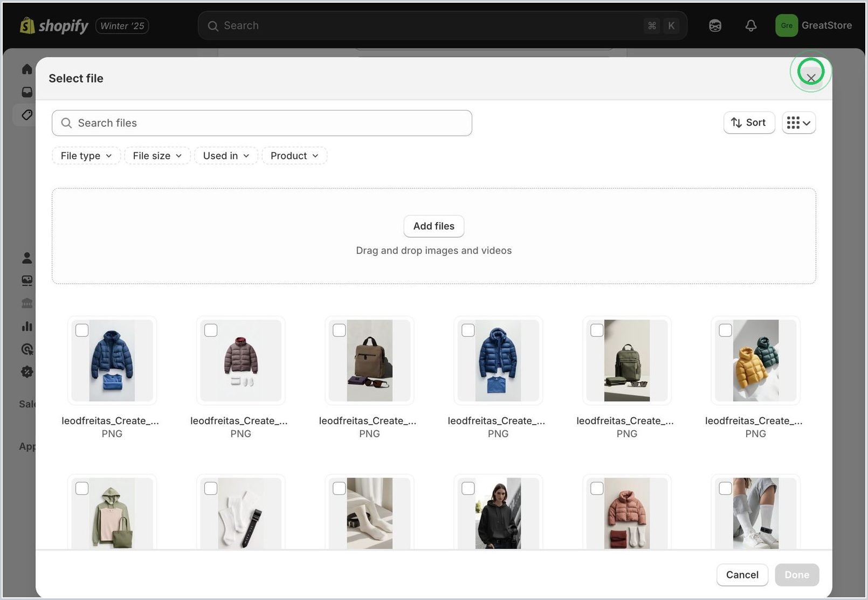
Task: Click the Add files button
Action: (434, 226)
